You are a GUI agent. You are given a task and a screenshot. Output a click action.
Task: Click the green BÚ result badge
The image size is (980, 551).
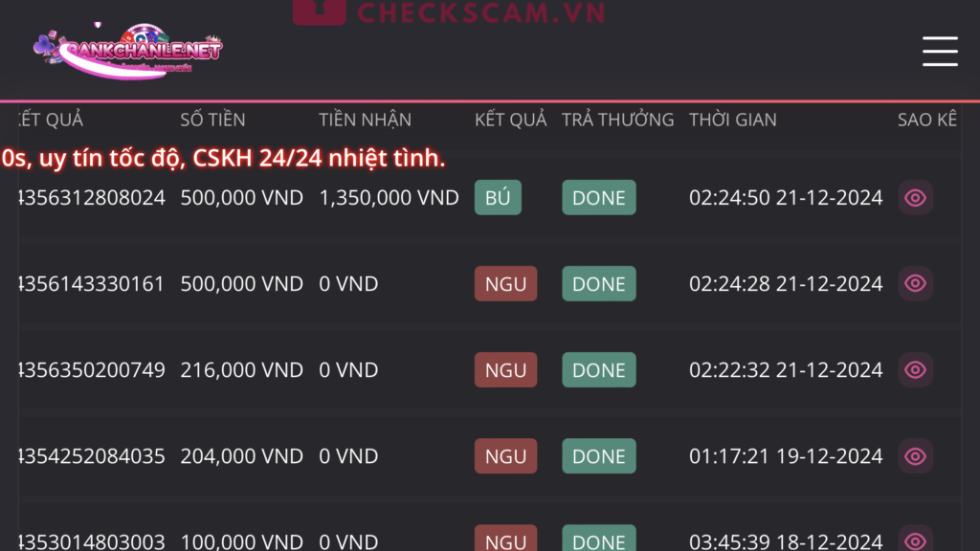tap(498, 198)
